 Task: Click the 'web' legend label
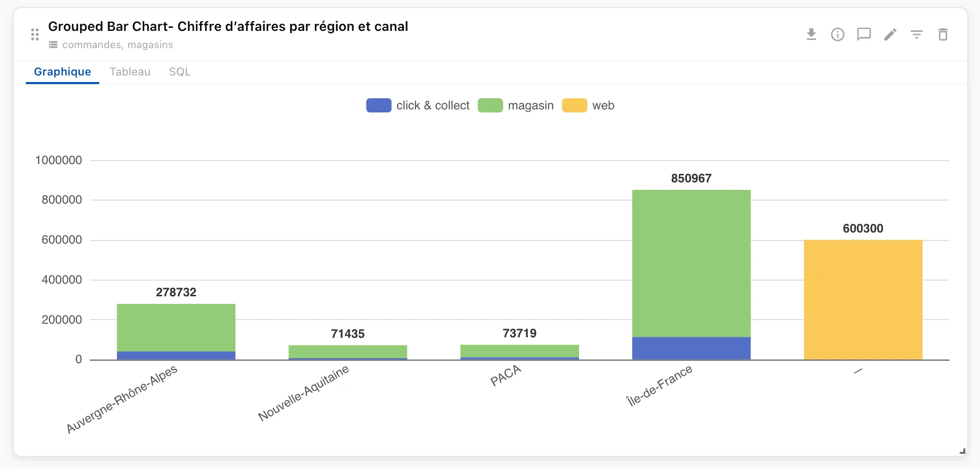(603, 105)
